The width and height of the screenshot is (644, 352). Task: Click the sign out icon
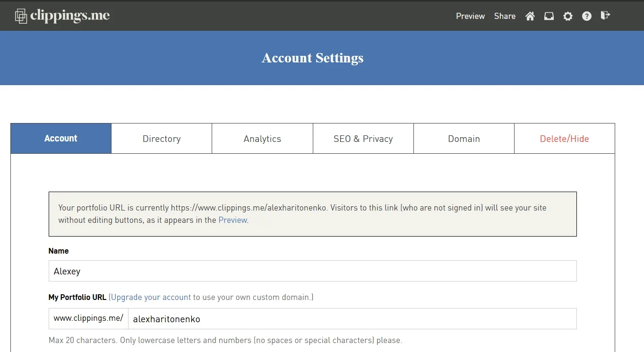pos(605,16)
